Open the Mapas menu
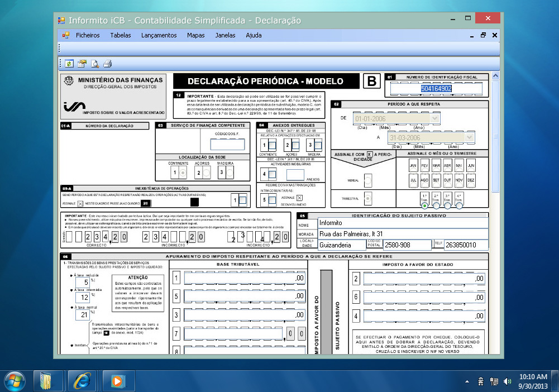The width and height of the screenshot is (559, 392). [x=195, y=35]
